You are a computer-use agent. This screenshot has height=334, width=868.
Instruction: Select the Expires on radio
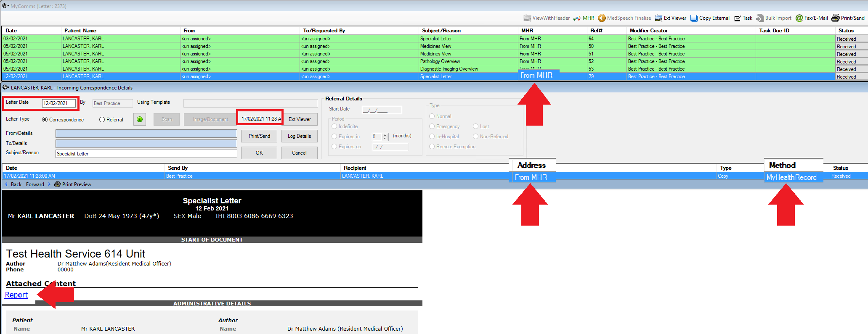[334, 147]
